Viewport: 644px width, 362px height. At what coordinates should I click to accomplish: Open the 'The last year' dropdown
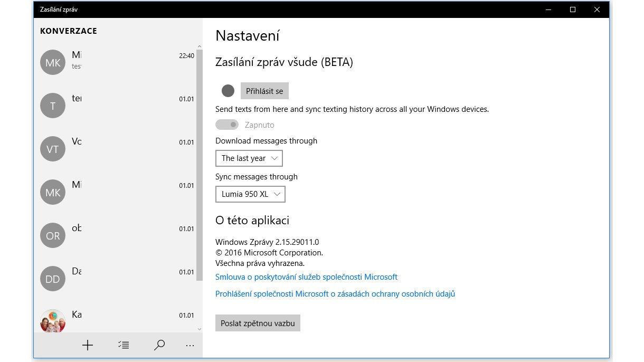(x=249, y=158)
